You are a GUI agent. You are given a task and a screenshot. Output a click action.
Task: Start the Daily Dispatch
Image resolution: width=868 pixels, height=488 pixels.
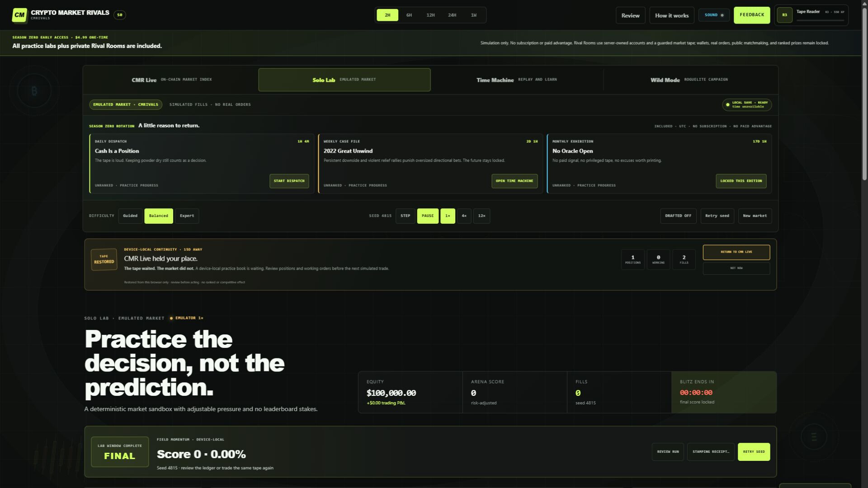coord(289,181)
